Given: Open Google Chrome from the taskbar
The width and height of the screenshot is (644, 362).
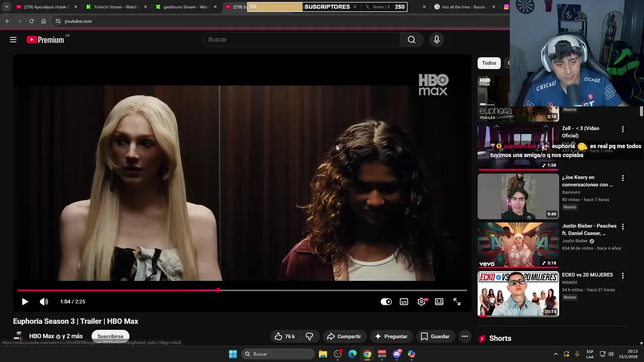Looking at the screenshot, I should tap(367, 354).
